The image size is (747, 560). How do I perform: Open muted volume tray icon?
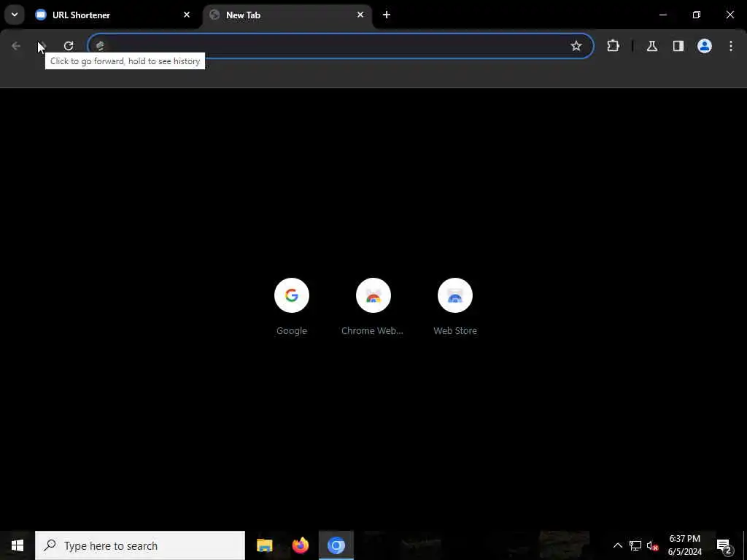click(652, 545)
